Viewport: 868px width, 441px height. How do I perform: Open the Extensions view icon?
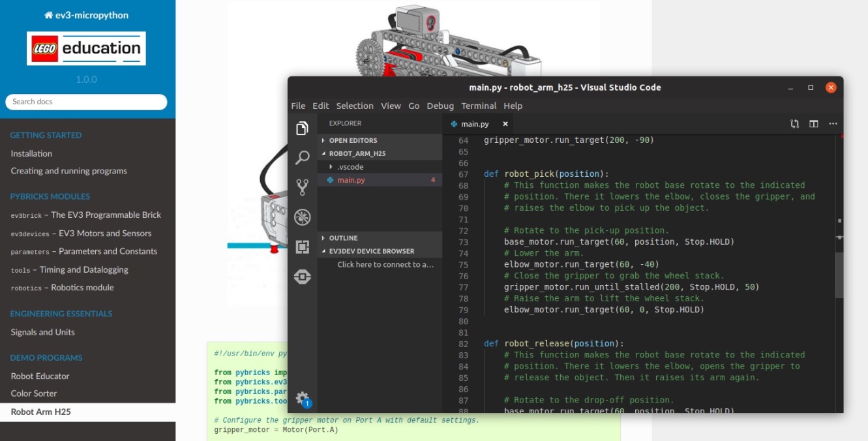coord(302,247)
